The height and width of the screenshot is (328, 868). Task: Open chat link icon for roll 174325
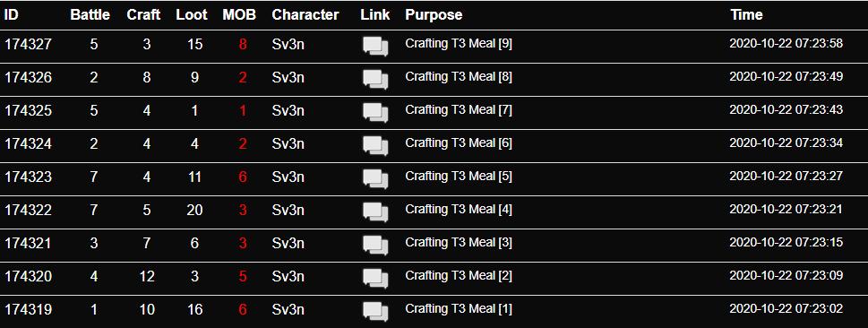[x=375, y=113]
